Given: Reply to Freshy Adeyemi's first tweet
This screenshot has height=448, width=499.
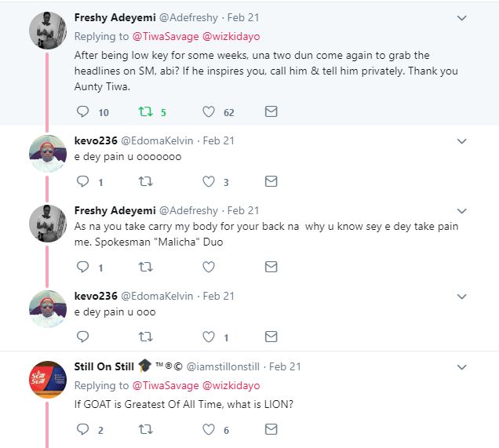Looking at the screenshot, I should click(82, 112).
